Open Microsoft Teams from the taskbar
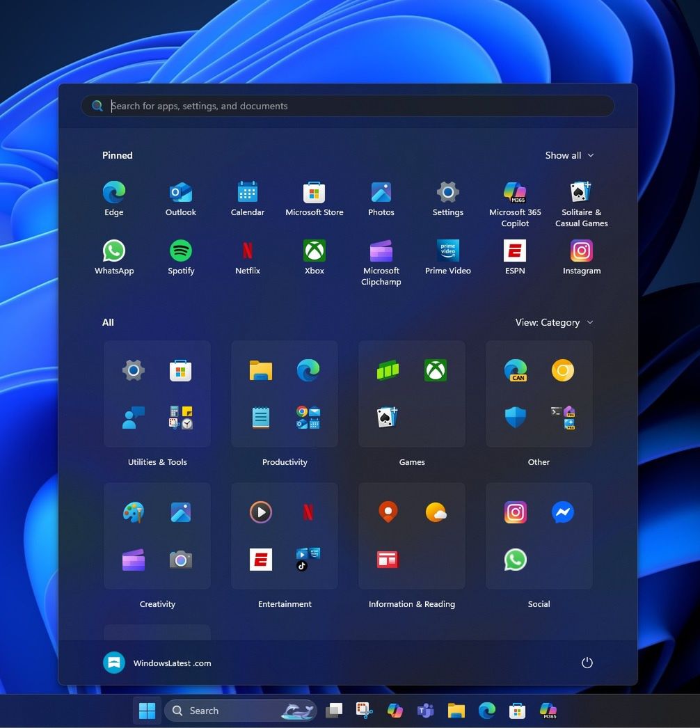The width and height of the screenshot is (700, 728). pos(426,711)
